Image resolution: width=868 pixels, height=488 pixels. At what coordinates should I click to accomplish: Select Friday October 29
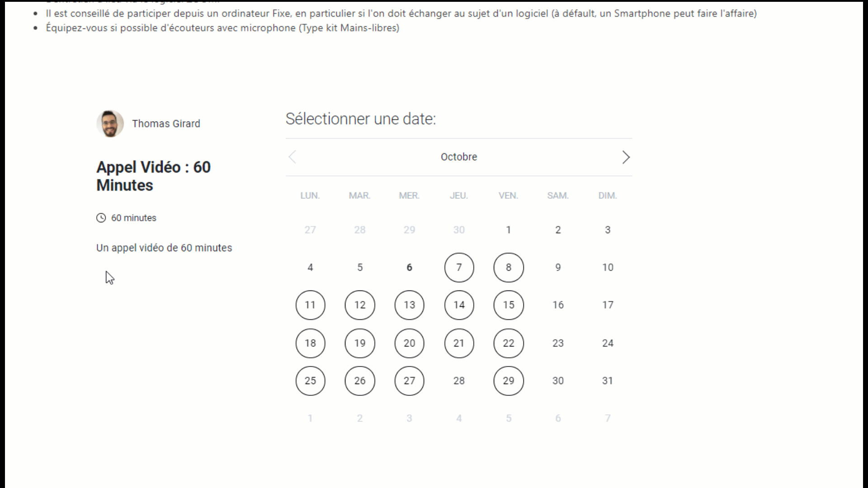coord(509,380)
